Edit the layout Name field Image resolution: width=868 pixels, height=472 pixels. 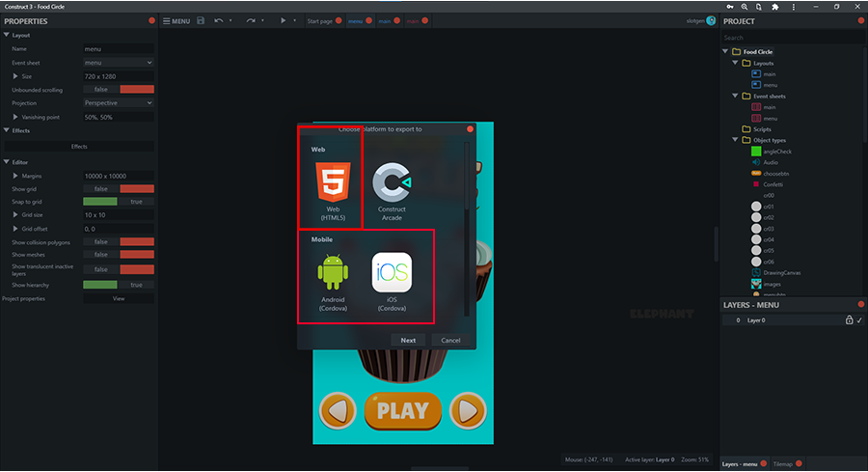119,49
